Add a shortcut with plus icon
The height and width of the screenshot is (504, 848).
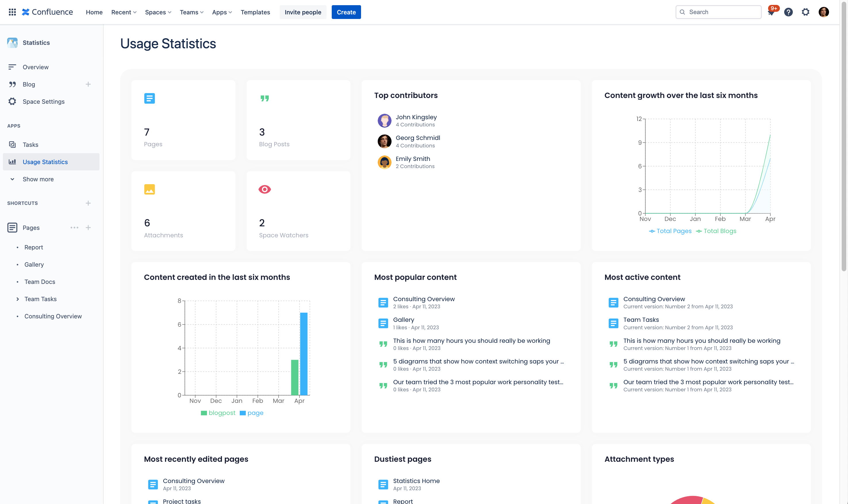point(88,203)
